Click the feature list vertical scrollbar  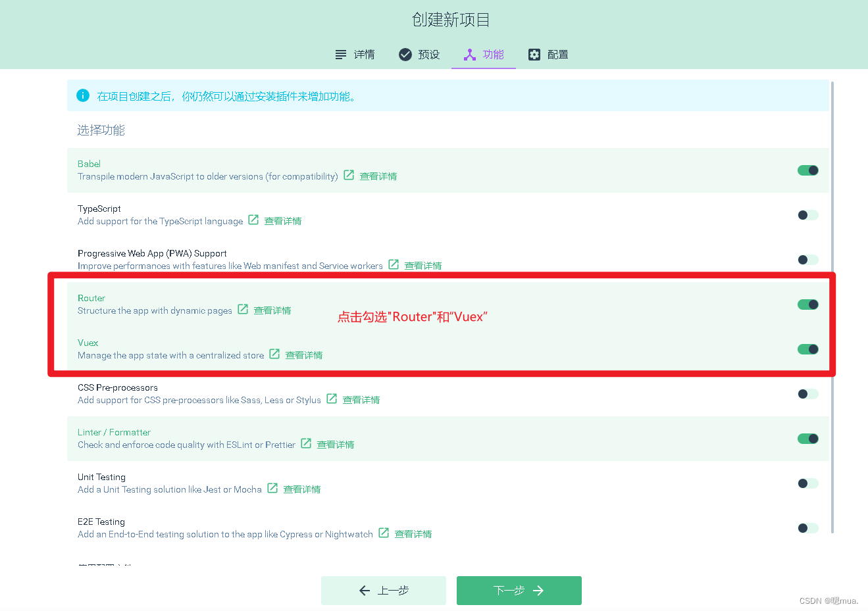(x=832, y=307)
